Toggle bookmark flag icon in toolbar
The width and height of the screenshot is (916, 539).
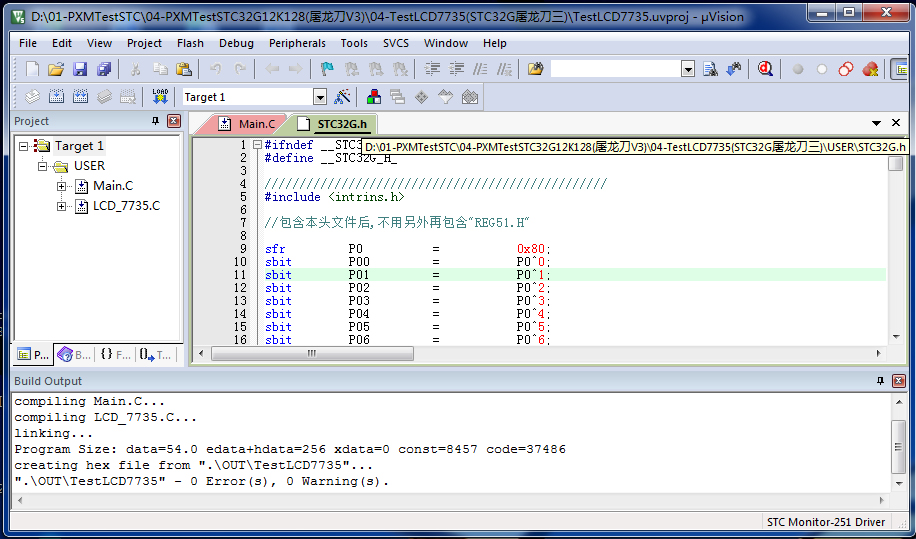327,69
